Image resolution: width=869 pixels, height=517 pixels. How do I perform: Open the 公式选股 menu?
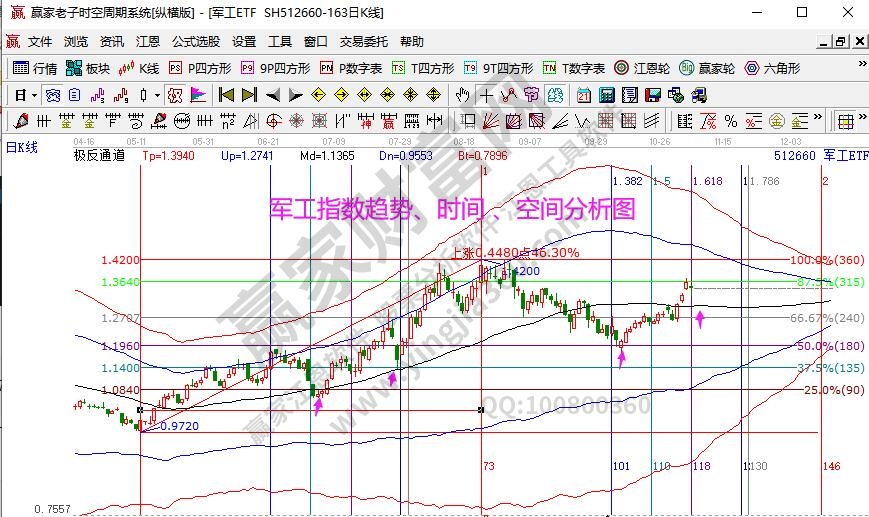[195, 42]
